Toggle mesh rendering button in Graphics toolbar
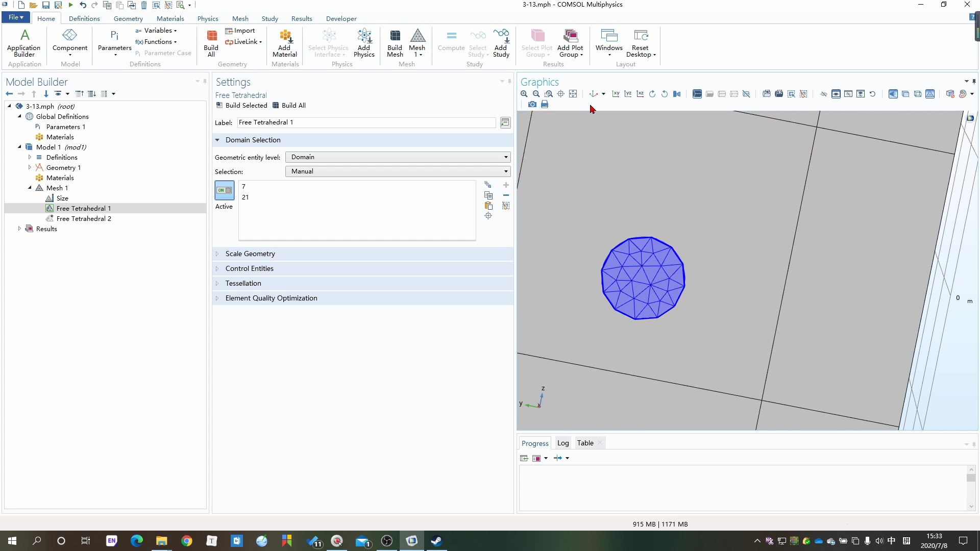This screenshot has height=551, width=980. [930, 94]
